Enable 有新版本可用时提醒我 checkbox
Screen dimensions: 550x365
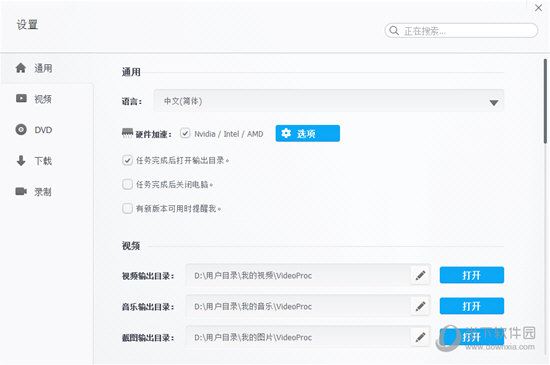pyautogui.click(x=127, y=208)
